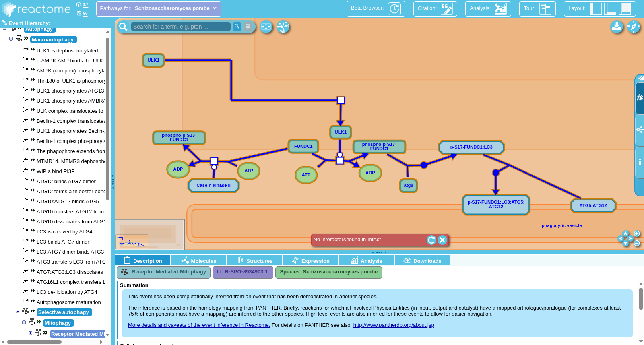Open search filter settings icon
Screen dimensions: 644x345
point(248,27)
